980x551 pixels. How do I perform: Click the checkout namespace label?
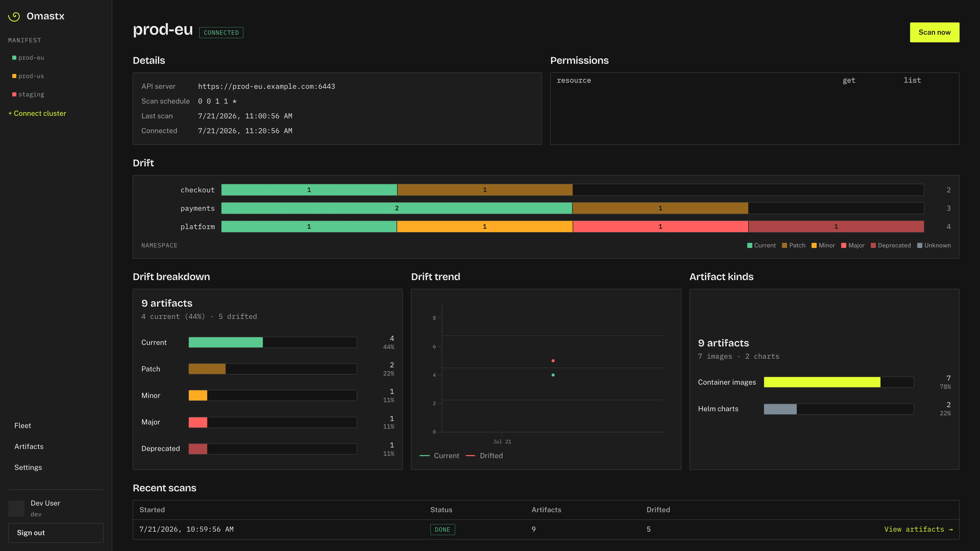198,190
